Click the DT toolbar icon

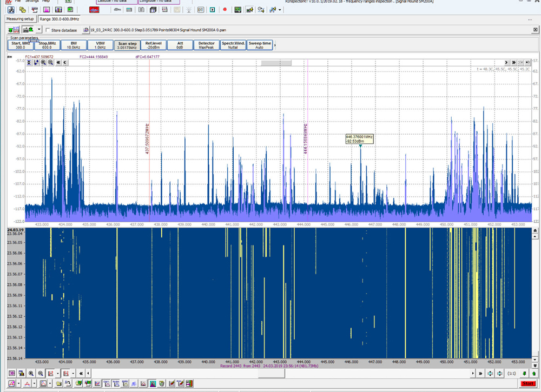coord(201,10)
